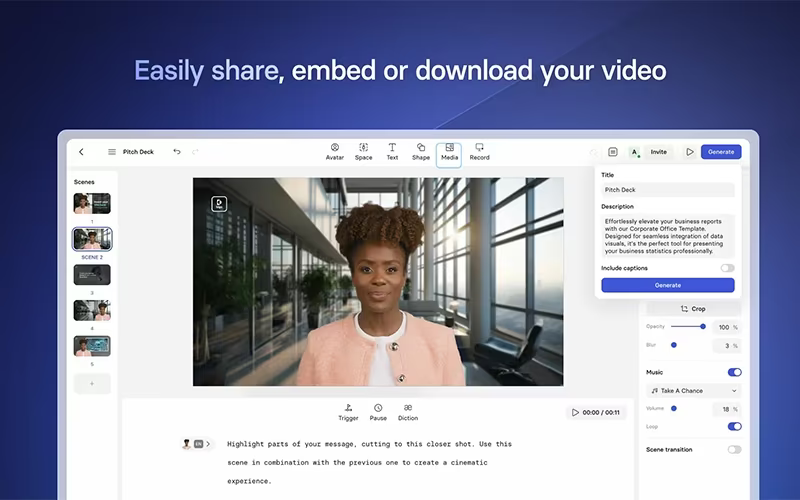Click the Blur value field showing 3
Viewport: 800px width, 500px height.
tap(727, 346)
